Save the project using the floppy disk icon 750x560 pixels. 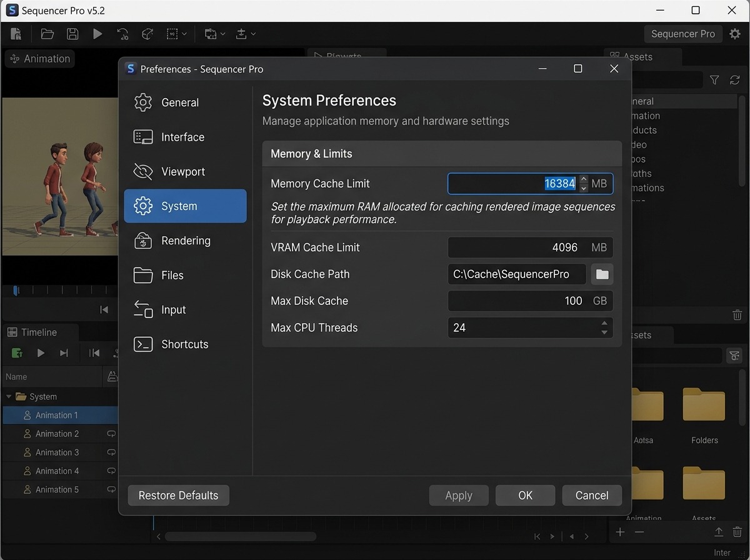click(72, 34)
